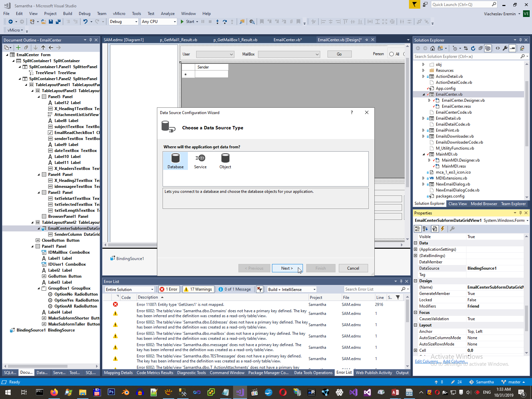Open the Analyze menu
This screenshot has width=532, height=399.
pyautogui.click(x=168, y=14)
